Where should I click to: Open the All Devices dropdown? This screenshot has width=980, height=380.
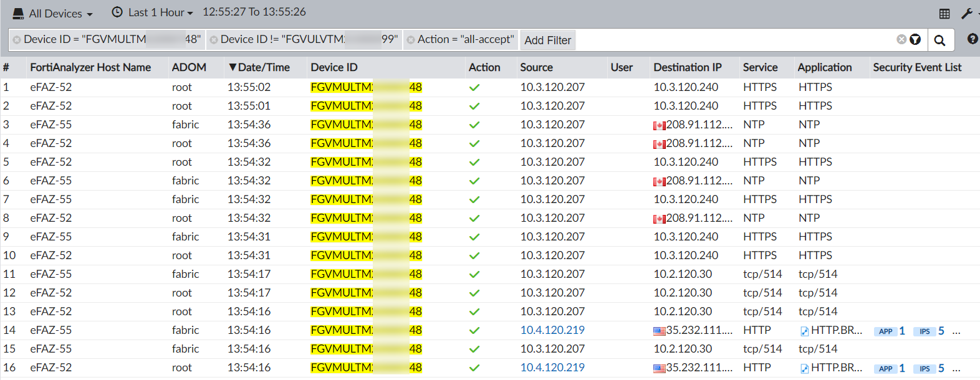click(53, 13)
